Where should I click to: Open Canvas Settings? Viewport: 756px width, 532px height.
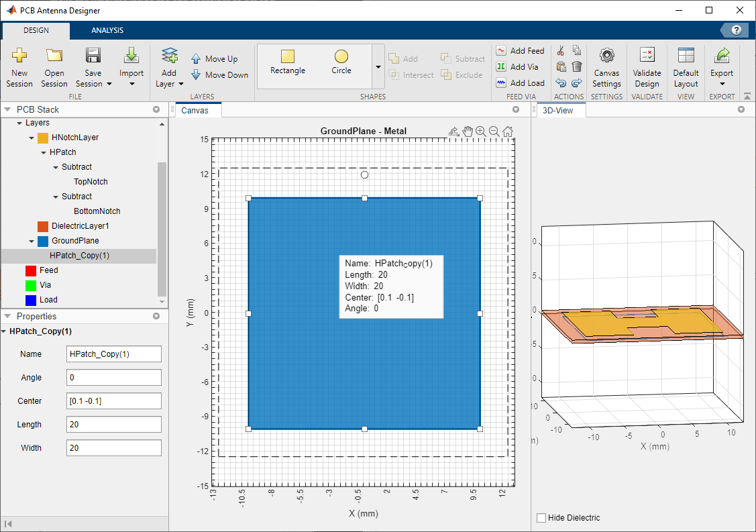(x=606, y=68)
